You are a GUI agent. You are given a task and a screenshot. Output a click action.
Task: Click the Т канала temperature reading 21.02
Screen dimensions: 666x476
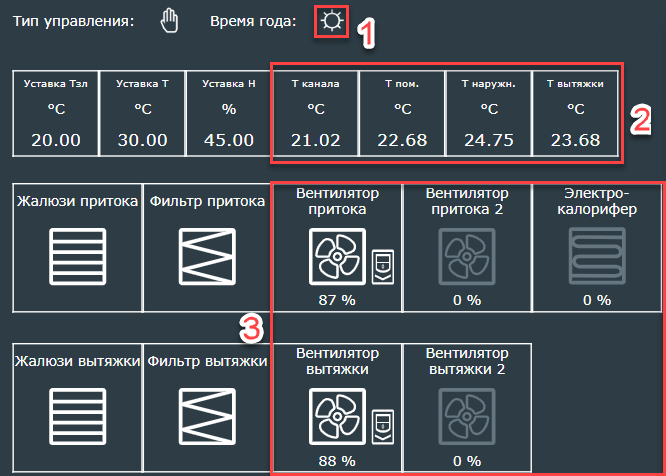pos(315,139)
